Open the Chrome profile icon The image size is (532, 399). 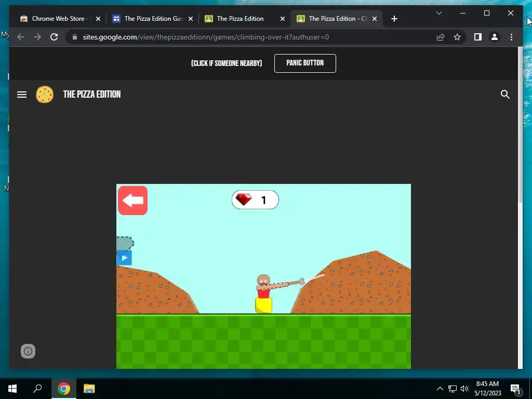tap(495, 37)
